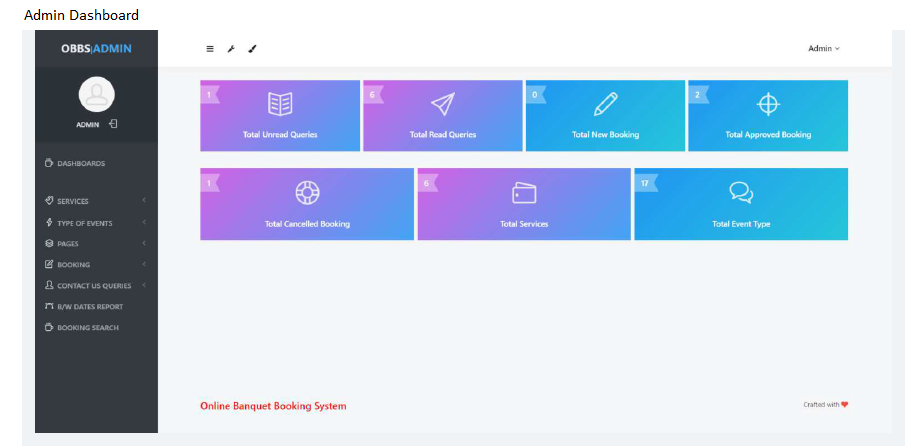919x446 pixels.
Task: Toggle the hamburger sidebar menu icon
Action: (x=210, y=49)
